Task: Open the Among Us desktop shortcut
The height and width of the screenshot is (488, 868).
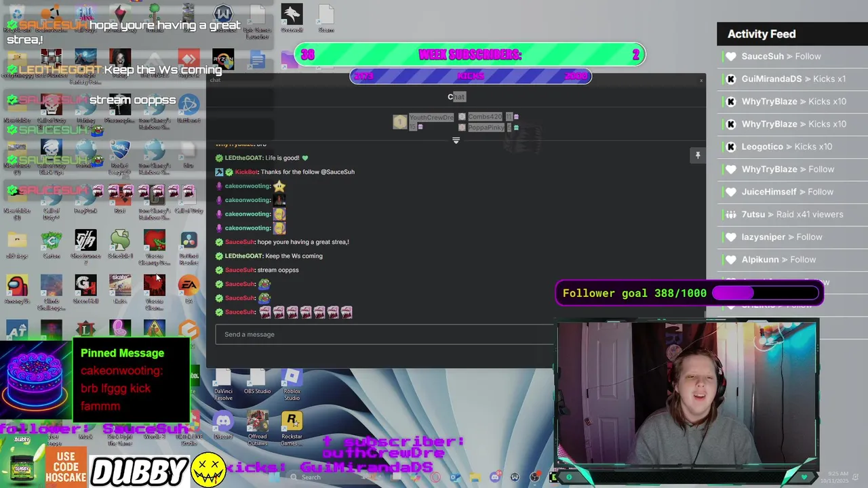Action: coord(17,289)
